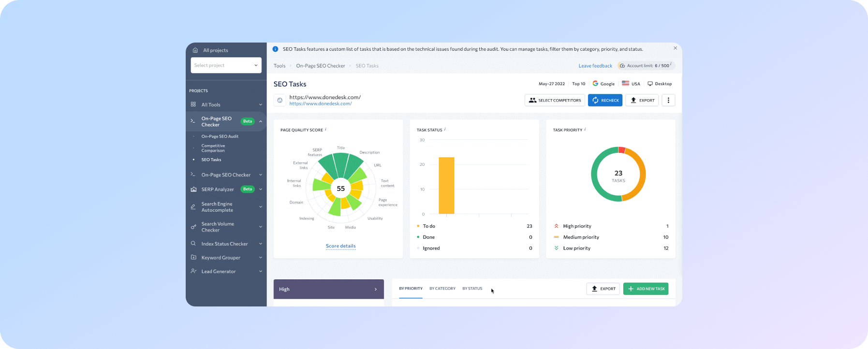Viewport: 868px width, 349px height.
Task: Open the Select project dropdown
Action: point(226,65)
